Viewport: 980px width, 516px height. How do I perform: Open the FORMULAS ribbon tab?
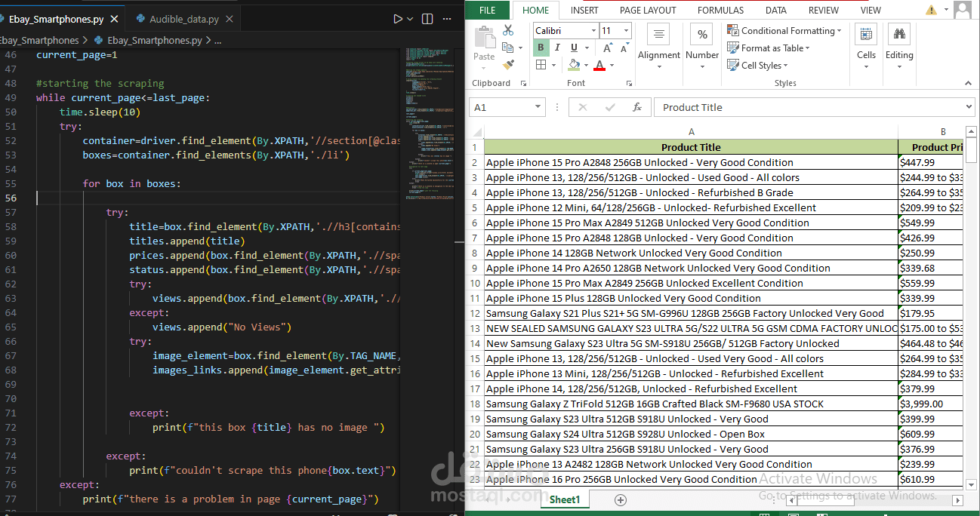pyautogui.click(x=720, y=10)
